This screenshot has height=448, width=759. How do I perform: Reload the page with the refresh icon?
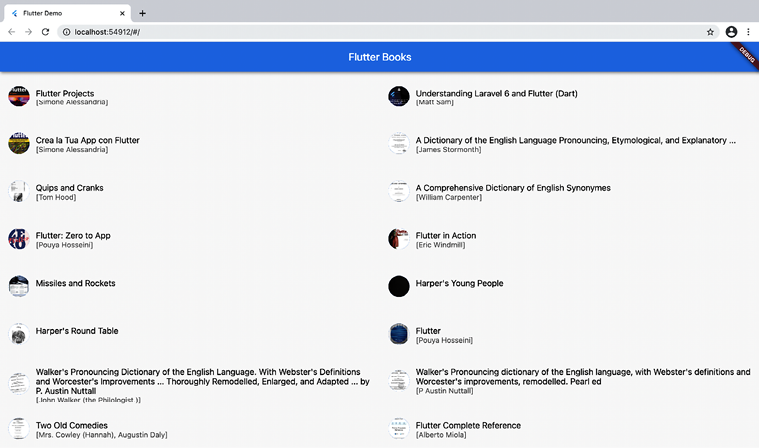tap(46, 32)
